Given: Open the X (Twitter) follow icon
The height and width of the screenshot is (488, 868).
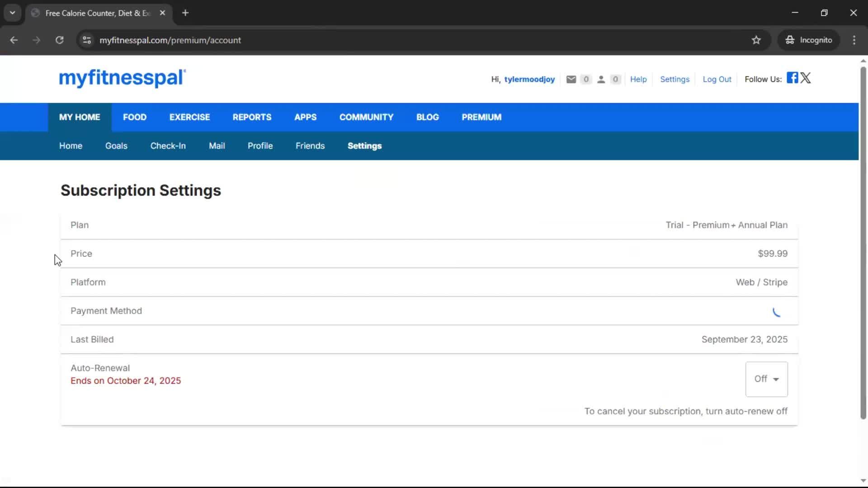Looking at the screenshot, I should 806,78.
